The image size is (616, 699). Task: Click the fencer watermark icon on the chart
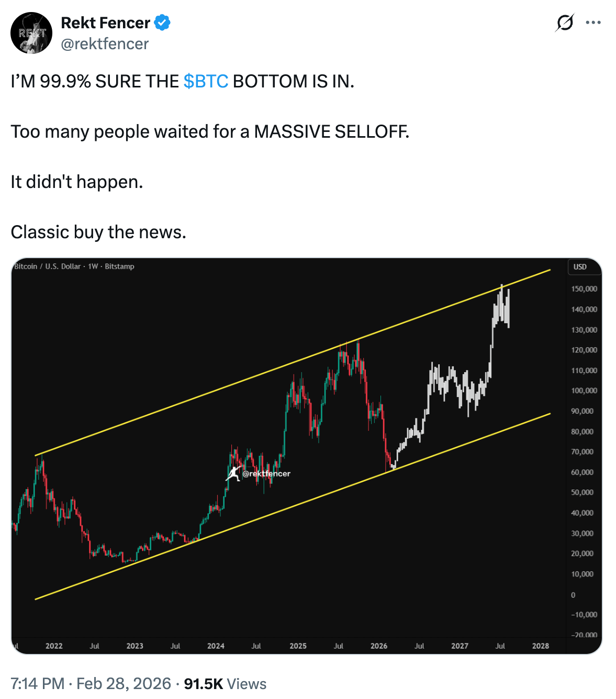(x=234, y=473)
